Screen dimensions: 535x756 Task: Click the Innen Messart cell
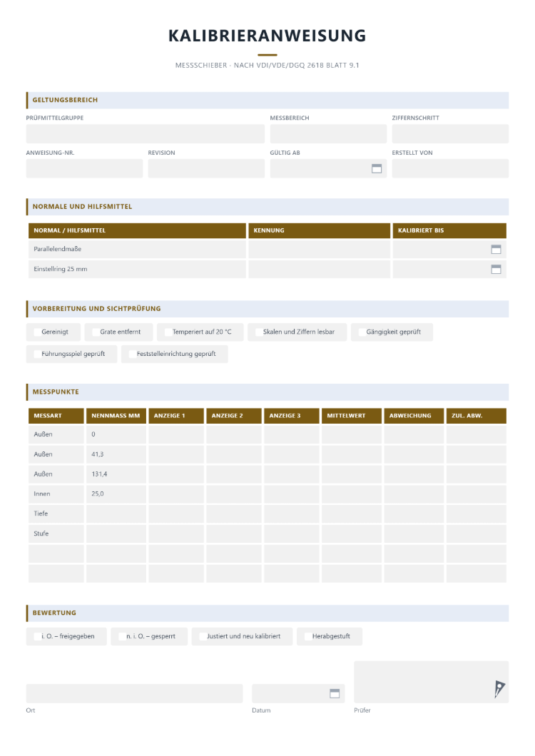point(56,494)
